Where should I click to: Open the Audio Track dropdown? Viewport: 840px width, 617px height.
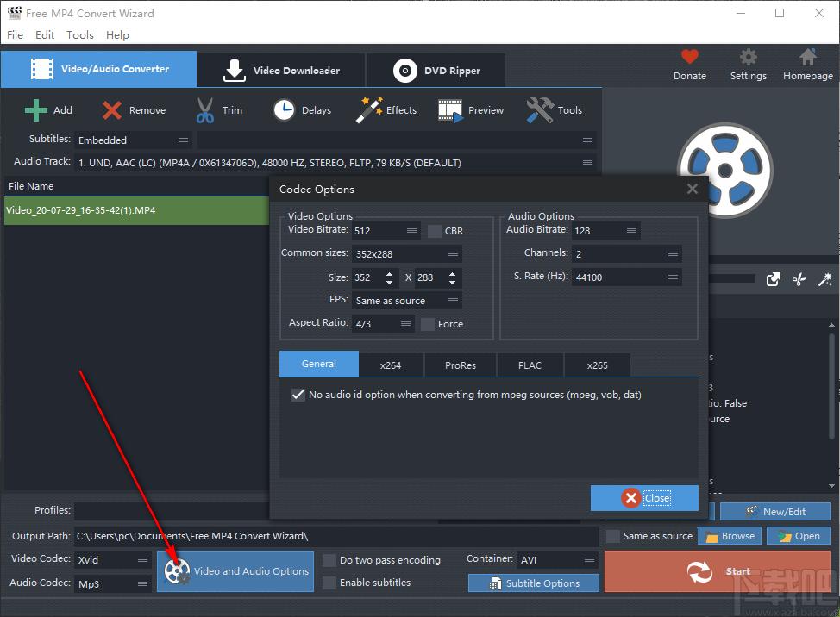click(335, 163)
